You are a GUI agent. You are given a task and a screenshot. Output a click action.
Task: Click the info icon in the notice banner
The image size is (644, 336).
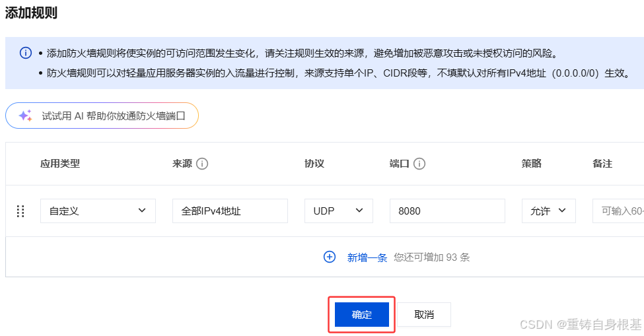[25, 53]
